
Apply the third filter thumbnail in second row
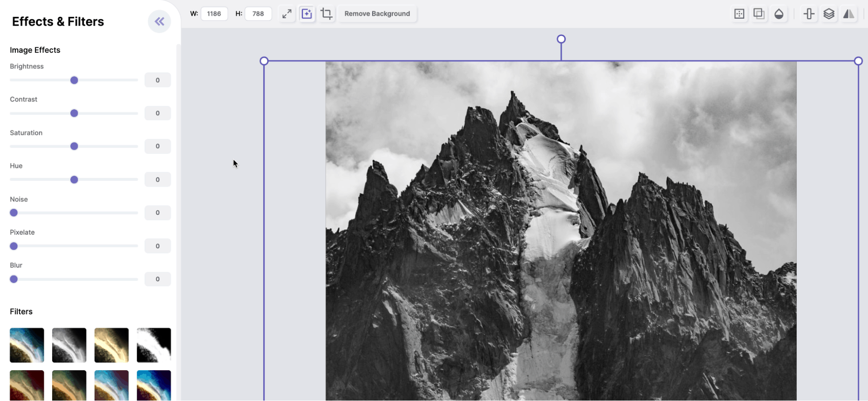coord(112,385)
